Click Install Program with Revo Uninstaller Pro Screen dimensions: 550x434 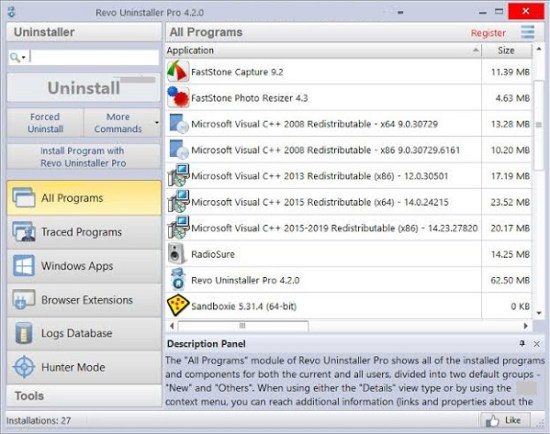(x=84, y=156)
